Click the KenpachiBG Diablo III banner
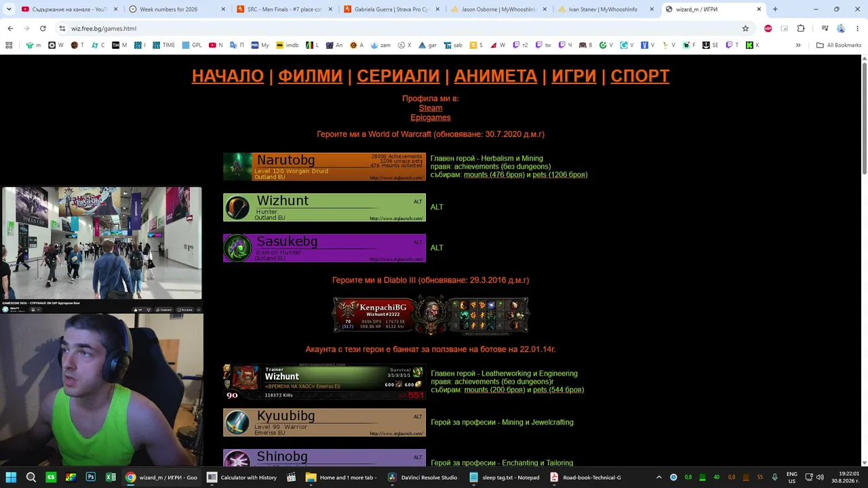 431,315
